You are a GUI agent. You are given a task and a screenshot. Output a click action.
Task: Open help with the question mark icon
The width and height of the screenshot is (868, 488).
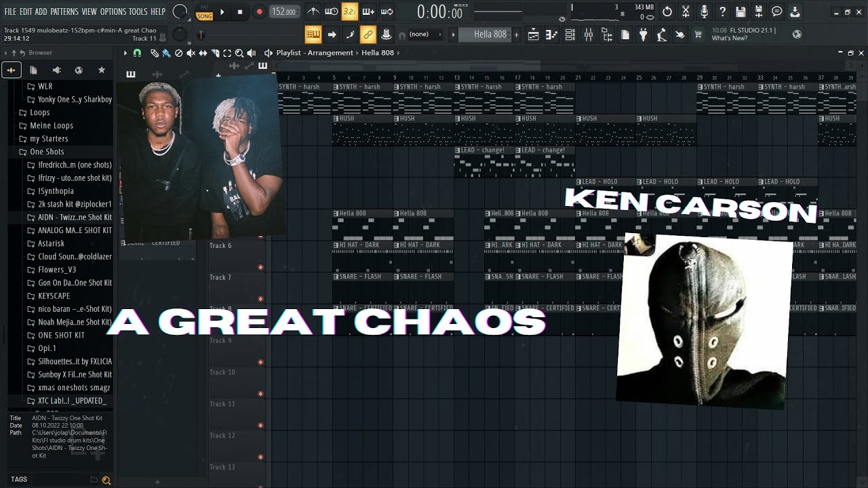click(x=722, y=12)
